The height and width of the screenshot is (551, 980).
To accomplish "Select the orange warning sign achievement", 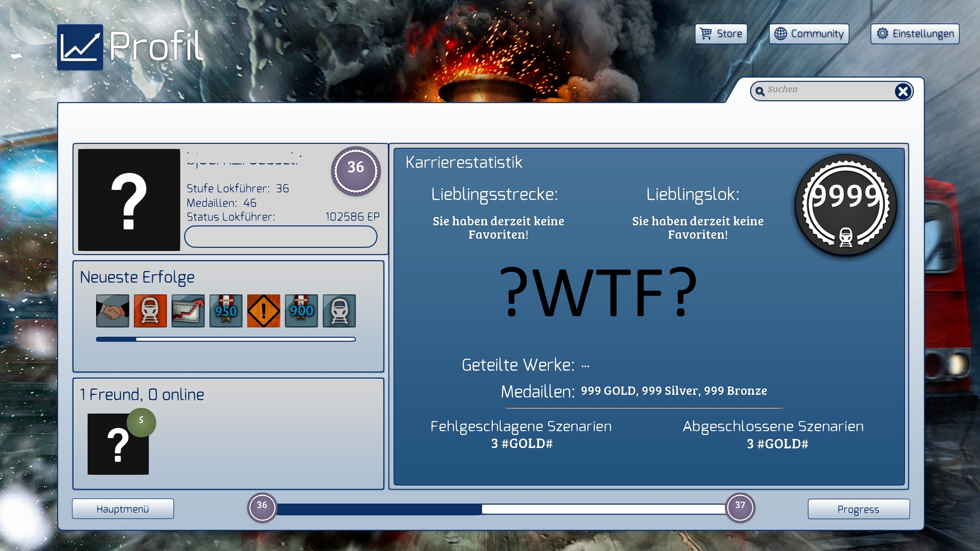I will coord(263,311).
